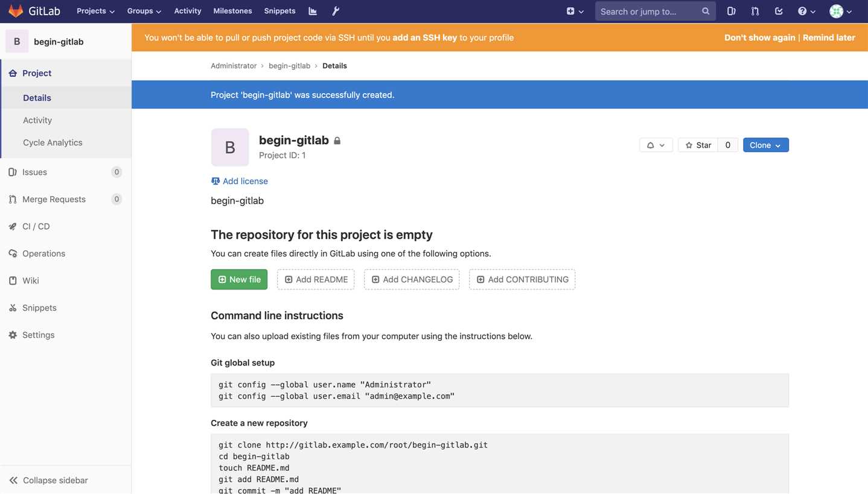Go to Administrator breadcrumb
This screenshot has width=868, height=494.
pyautogui.click(x=234, y=66)
